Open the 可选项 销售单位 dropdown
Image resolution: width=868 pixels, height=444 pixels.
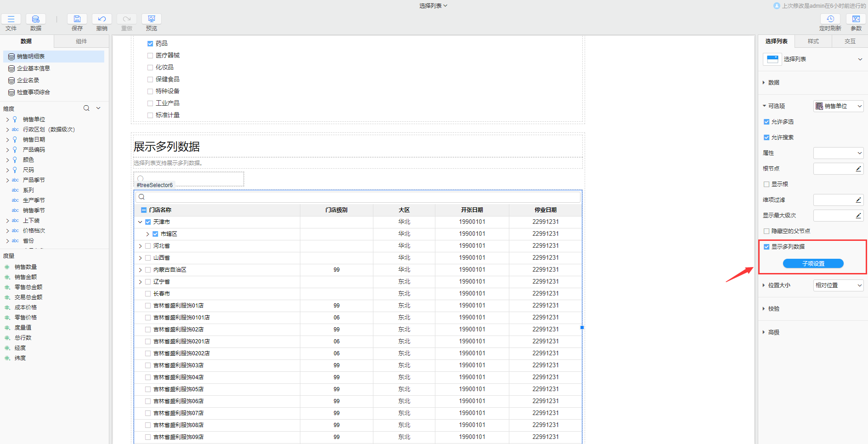click(x=839, y=106)
